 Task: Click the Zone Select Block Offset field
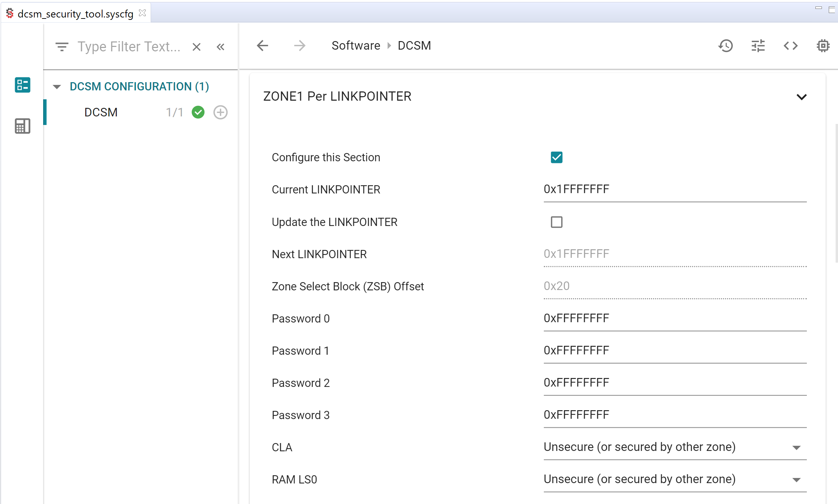pyautogui.click(x=675, y=286)
